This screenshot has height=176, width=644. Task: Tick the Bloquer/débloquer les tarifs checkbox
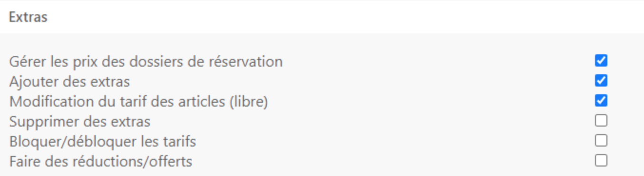pyautogui.click(x=601, y=140)
